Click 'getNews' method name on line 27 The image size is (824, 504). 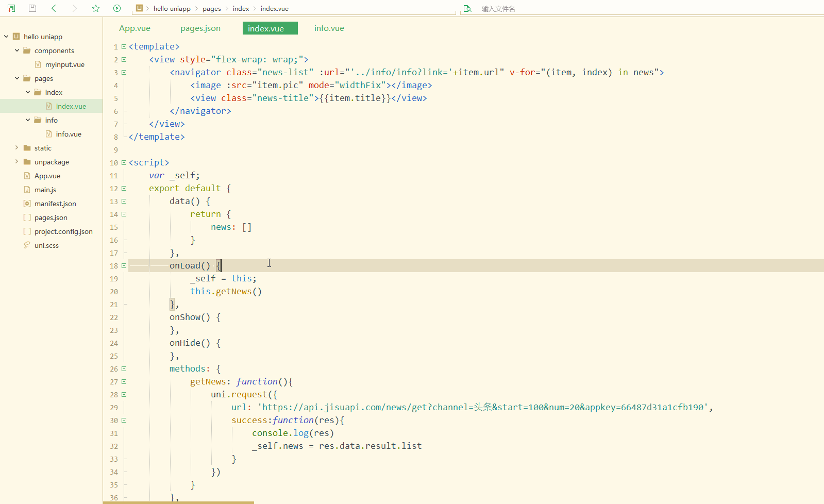tap(208, 382)
